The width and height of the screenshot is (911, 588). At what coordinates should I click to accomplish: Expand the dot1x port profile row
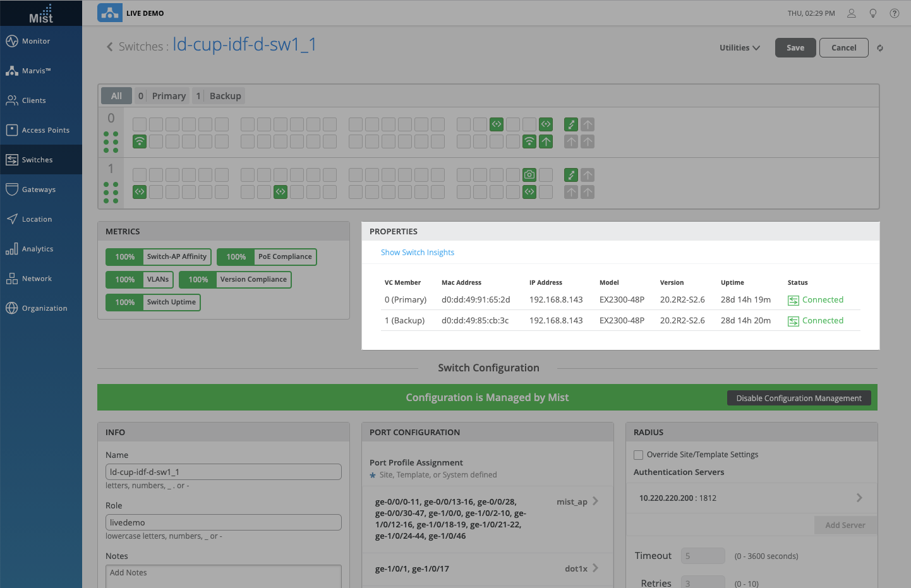(595, 568)
